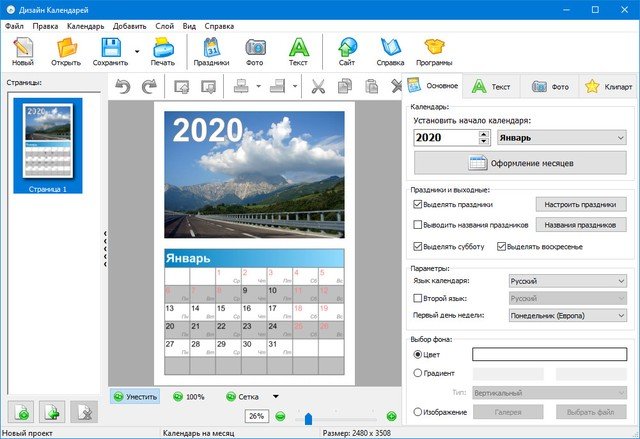Click the undo arrow icon
The image size is (640, 439).
point(124,87)
